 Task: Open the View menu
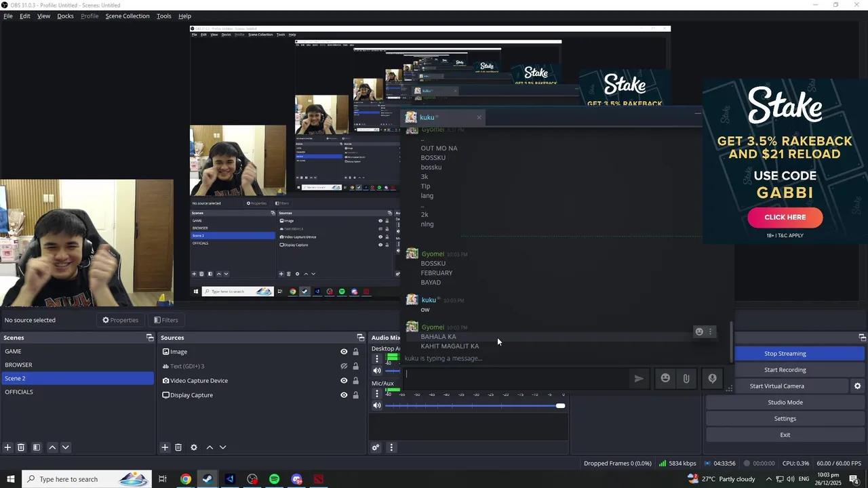pos(43,16)
